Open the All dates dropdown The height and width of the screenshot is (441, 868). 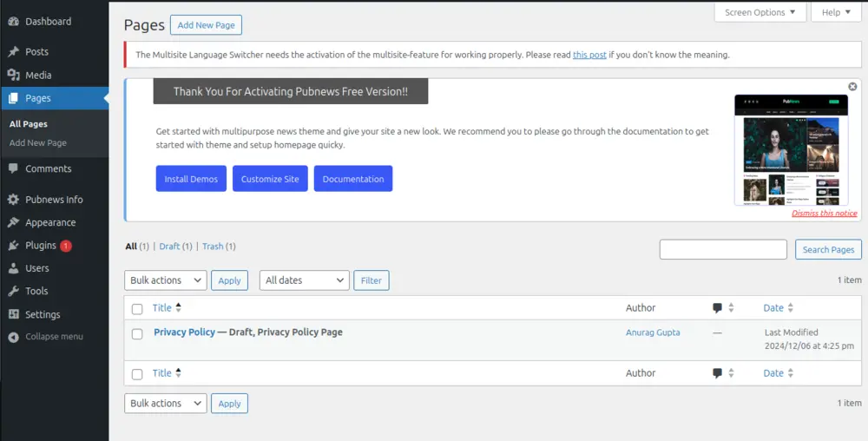pyautogui.click(x=305, y=280)
